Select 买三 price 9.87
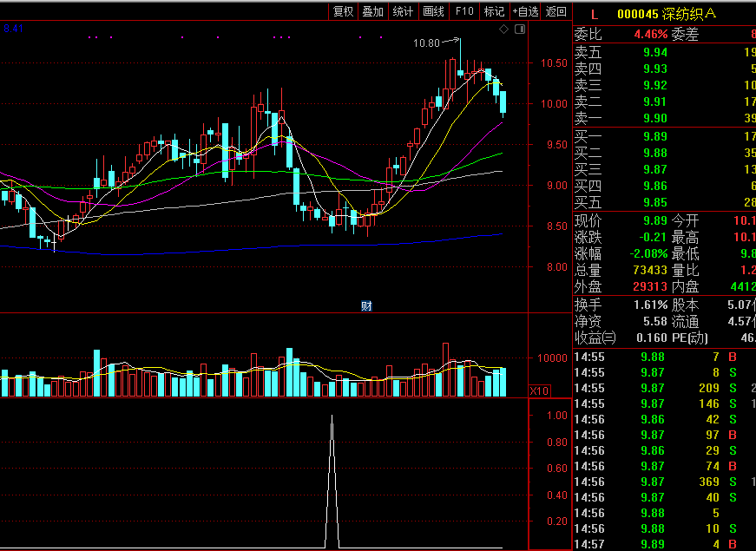Image resolution: width=756 pixels, height=551 pixels. point(655,169)
